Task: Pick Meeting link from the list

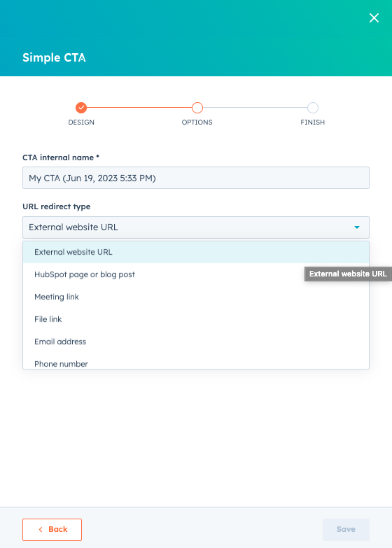Action: (x=196, y=297)
